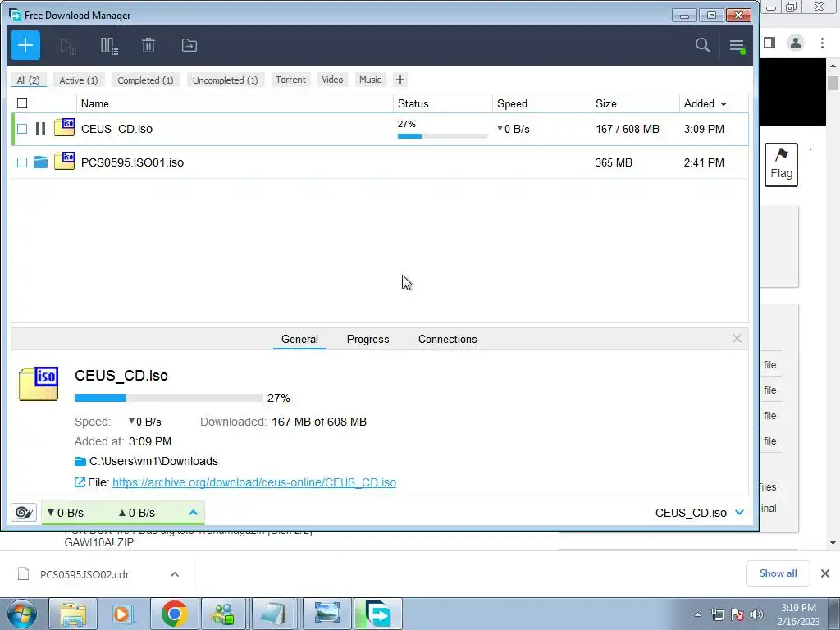
Task: Open the Windows Start button
Action: 21,614
